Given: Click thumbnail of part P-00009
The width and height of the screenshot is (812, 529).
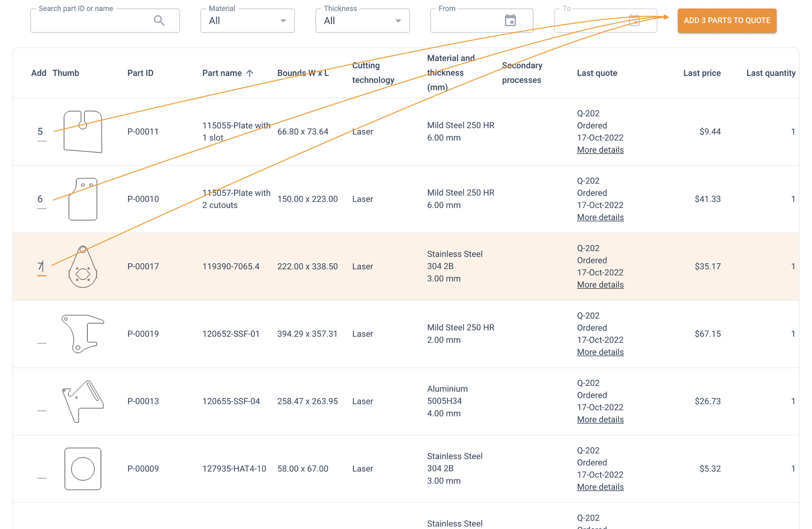Looking at the screenshot, I should pos(82,469).
